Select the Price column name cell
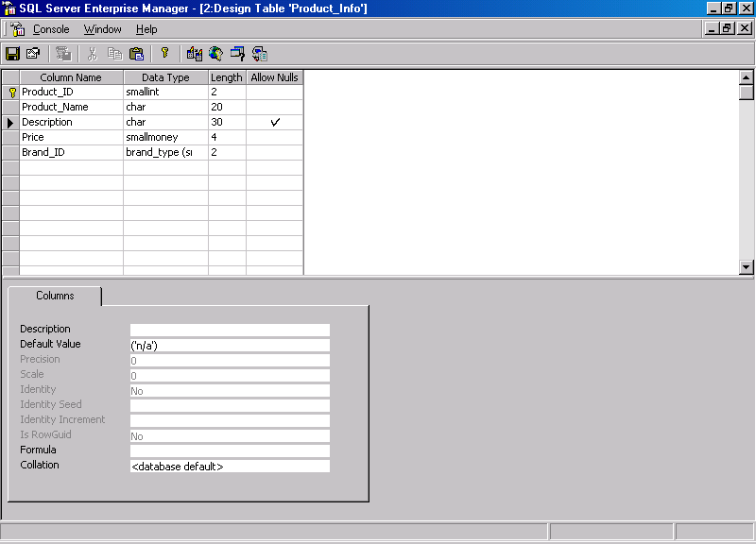 point(72,137)
